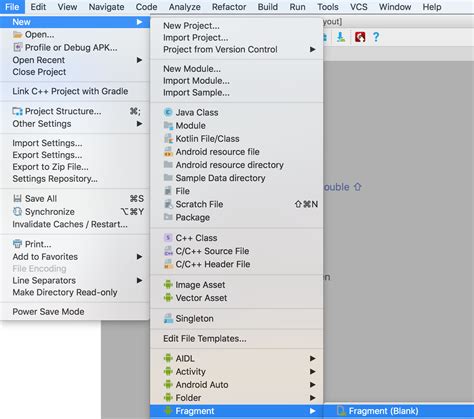
Task: Open the Code menu
Action: (146, 7)
